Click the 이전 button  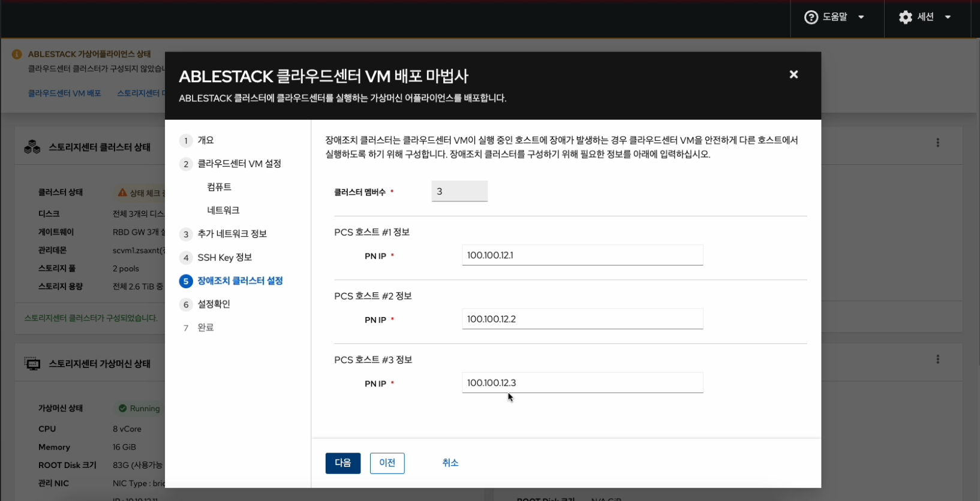pyautogui.click(x=387, y=463)
